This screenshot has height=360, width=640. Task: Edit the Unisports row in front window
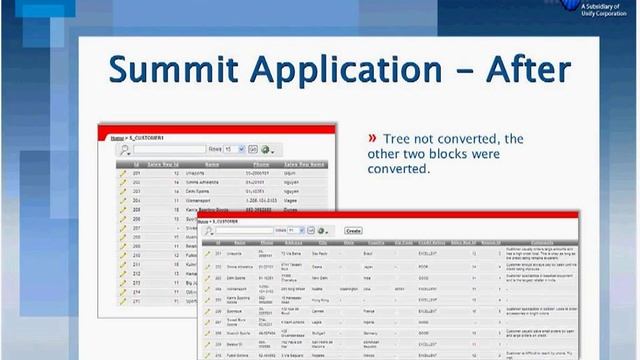[x=208, y=253]
